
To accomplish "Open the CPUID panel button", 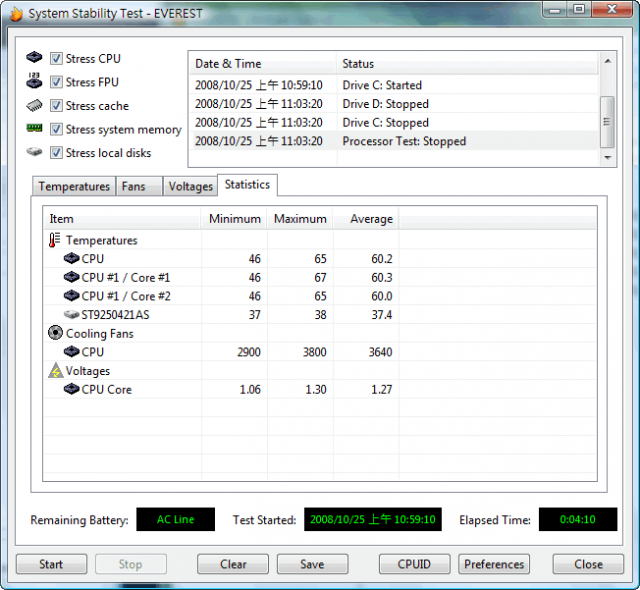I will [414, 564].
